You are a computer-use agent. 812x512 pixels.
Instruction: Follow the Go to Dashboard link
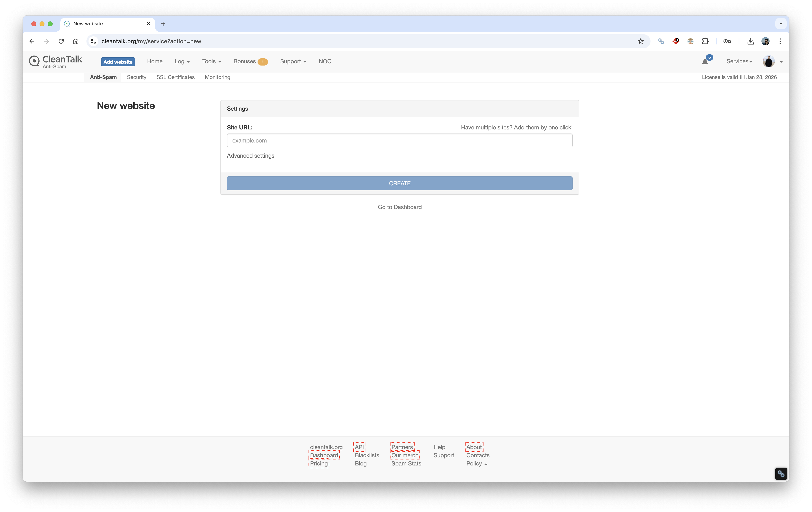tap(400, 207)
